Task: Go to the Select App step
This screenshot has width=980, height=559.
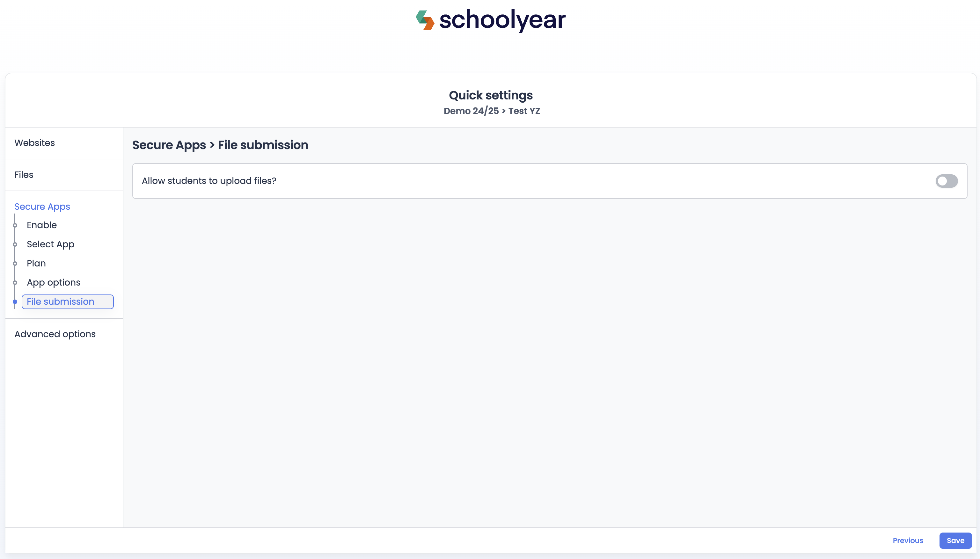Action: pos(50,244)
